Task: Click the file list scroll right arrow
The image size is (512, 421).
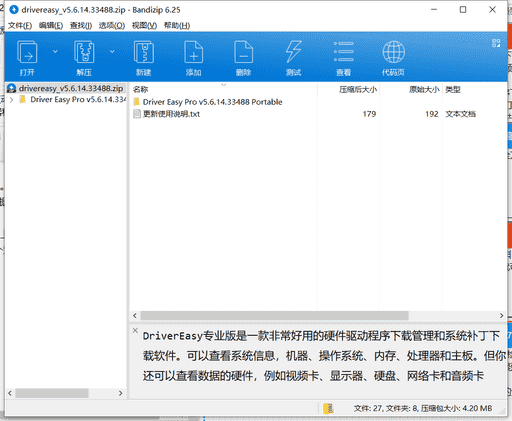Action: 501,315
